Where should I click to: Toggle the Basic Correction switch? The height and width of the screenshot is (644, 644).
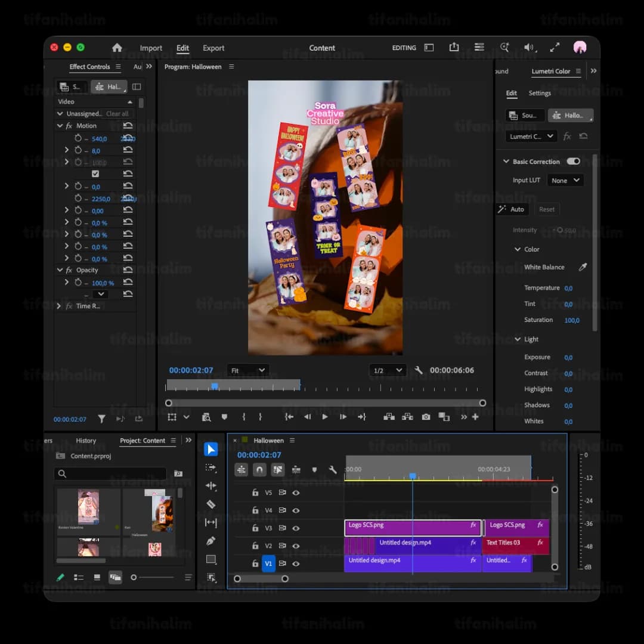pyautogui.click(x=574, y=162)
